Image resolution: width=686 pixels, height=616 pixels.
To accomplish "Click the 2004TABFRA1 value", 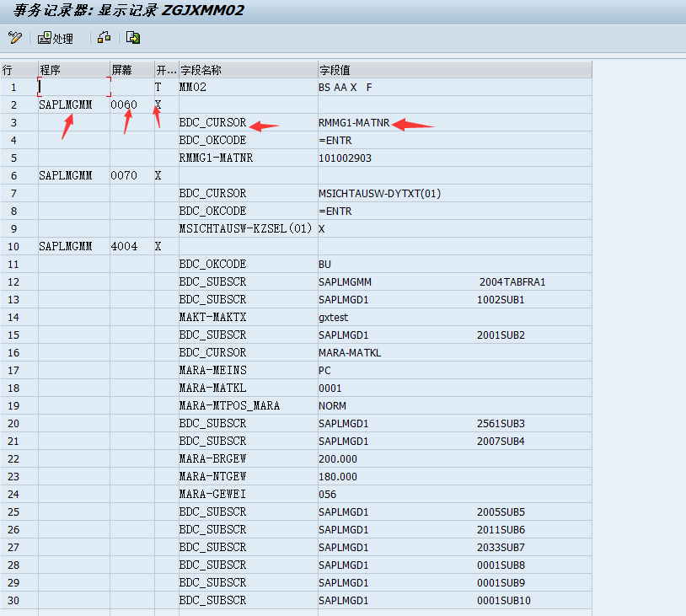I will click(x=512, y=282).
